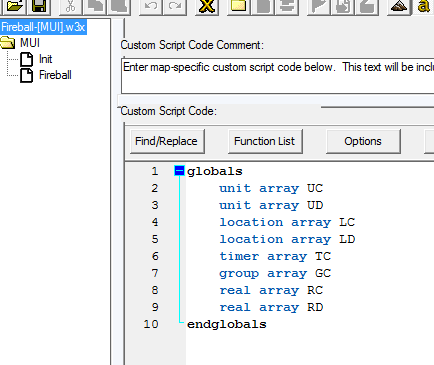Select the Init trigger
The height and width of the screenshot is (365, 434).
tap(45, 59)
